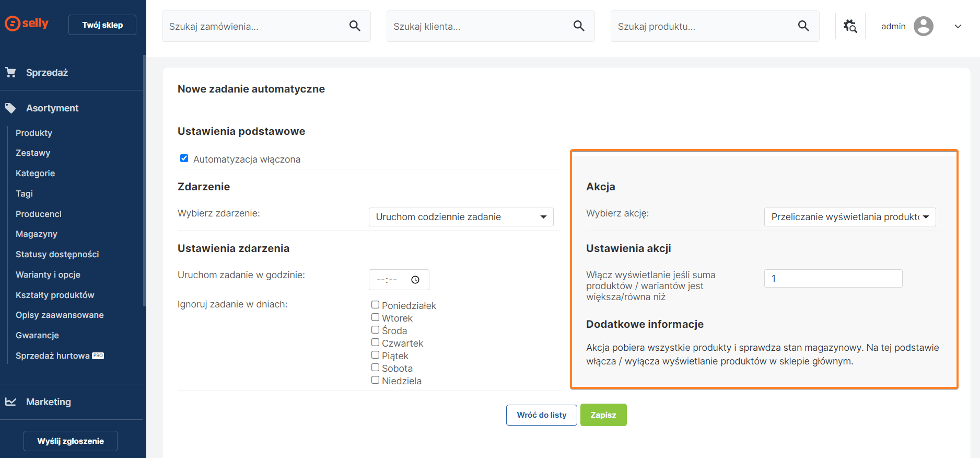Check the Poniedziałek checkbox
Screen dimensions: 980x458
click(375, 305)
